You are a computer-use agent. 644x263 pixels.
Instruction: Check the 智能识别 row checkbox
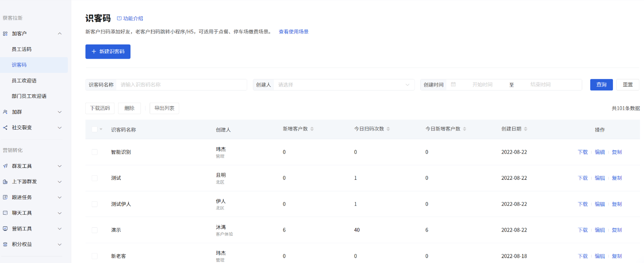[94, 152]
